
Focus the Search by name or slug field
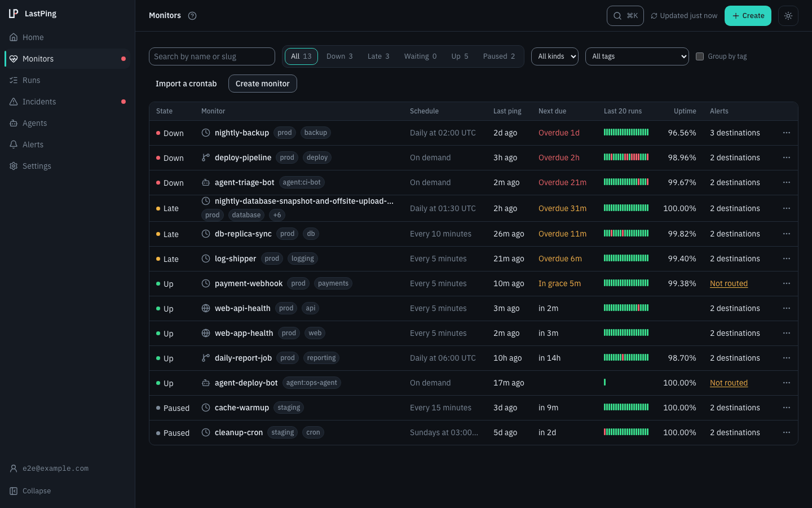click(212, 56)
